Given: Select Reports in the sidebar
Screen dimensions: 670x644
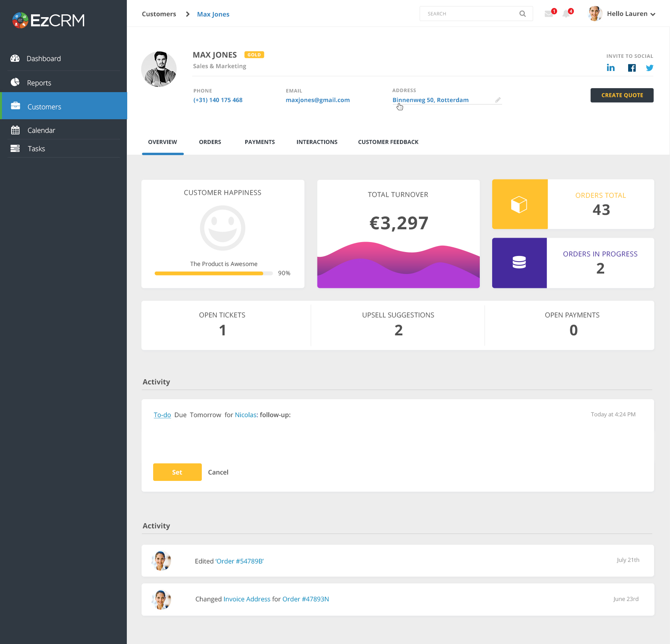Looking at the screenshot, I should (39, 83).
